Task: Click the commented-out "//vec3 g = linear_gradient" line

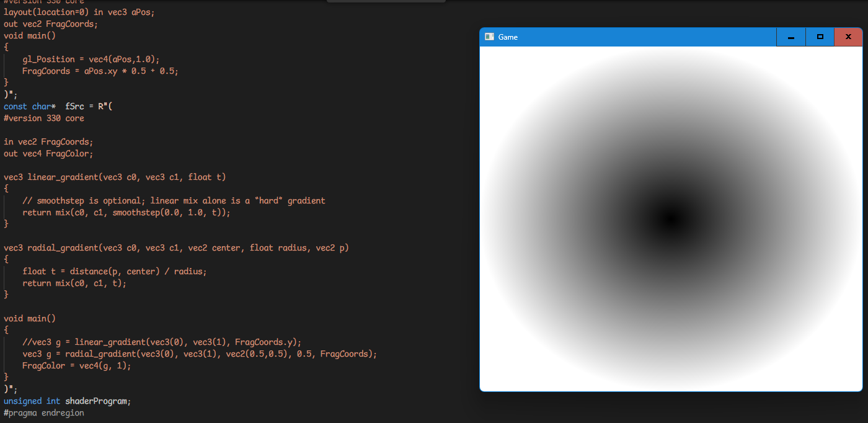Action: coord(162,342)
